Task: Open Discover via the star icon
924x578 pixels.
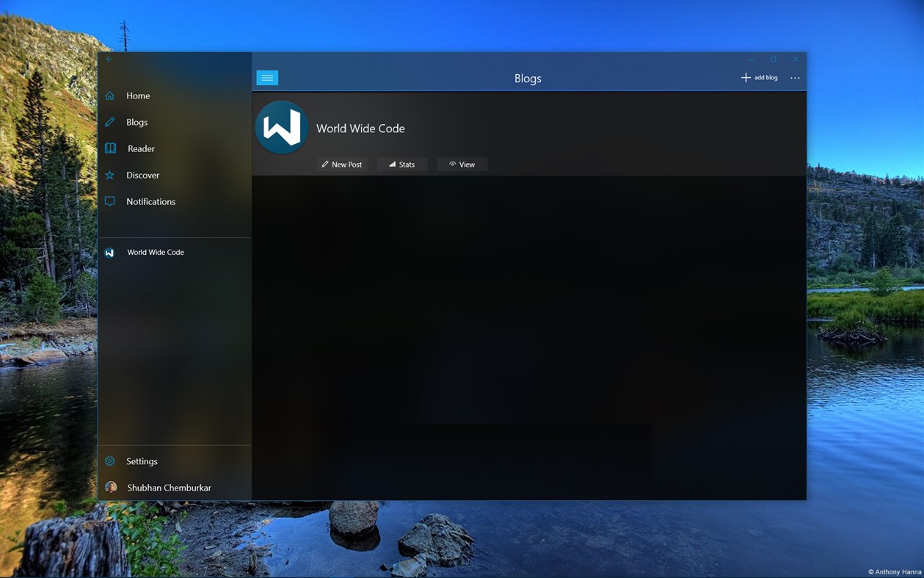Action: (x=109, y=175)
